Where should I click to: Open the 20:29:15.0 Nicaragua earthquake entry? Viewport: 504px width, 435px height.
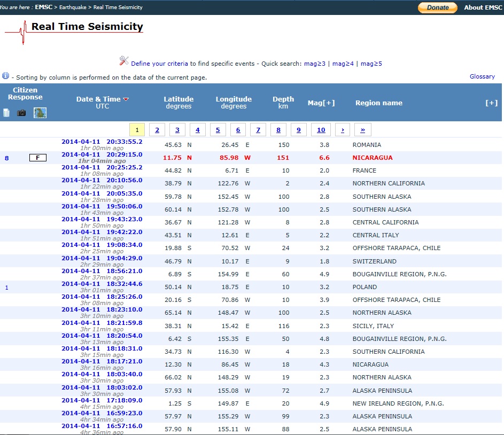point(102,154)
